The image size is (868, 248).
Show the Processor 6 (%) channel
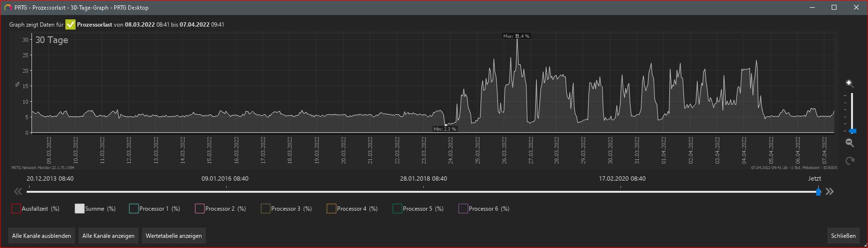463,209
